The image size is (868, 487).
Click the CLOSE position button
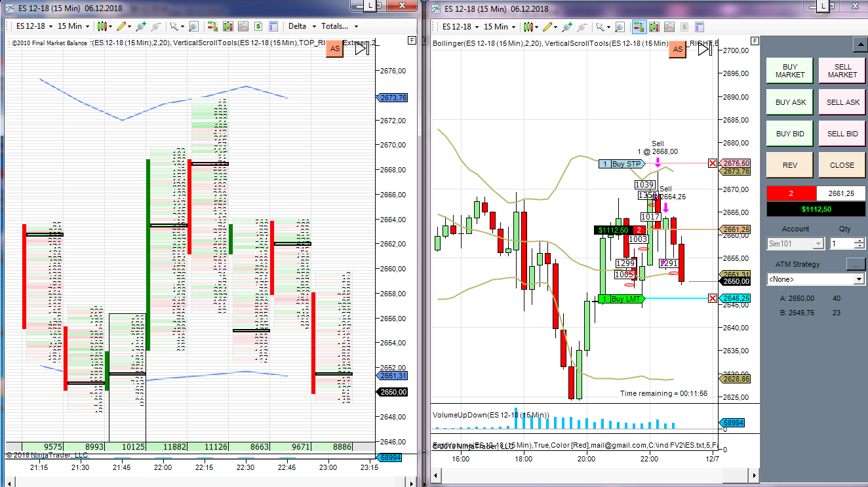click(842, 165)
